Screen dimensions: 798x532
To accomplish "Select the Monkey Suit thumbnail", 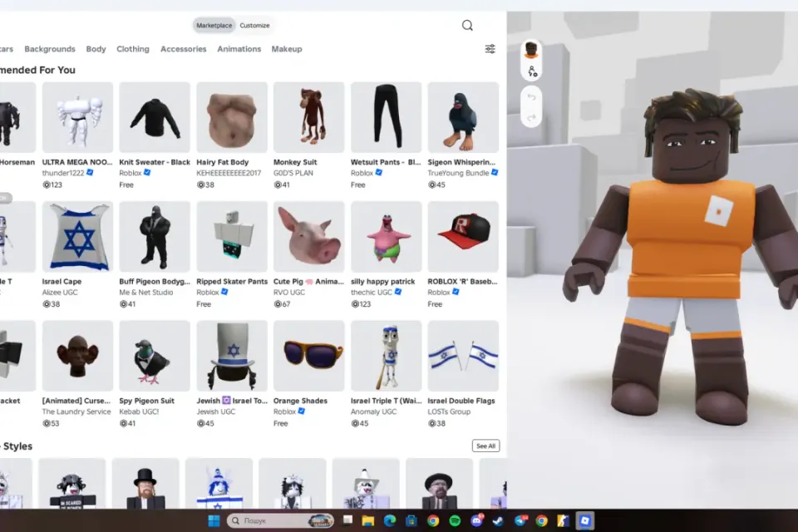I will tap(309, 117).
